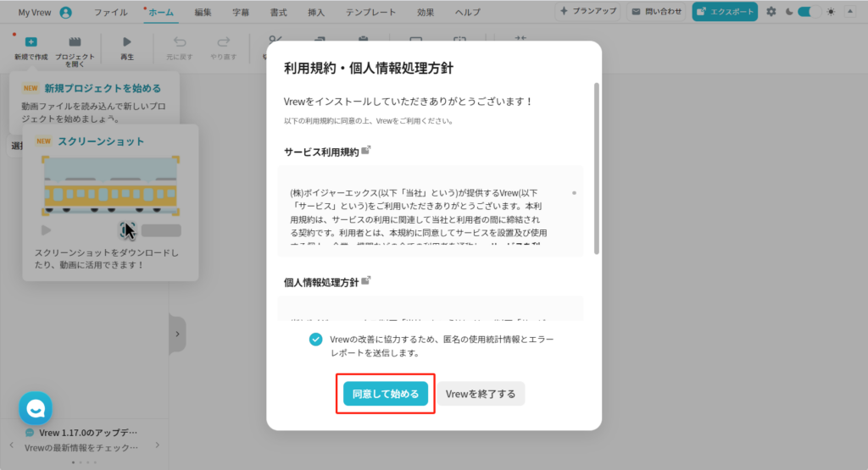Screen dimensions: 868x470
Task: Click the moon dark mode icon
Action: click(789, 12)
